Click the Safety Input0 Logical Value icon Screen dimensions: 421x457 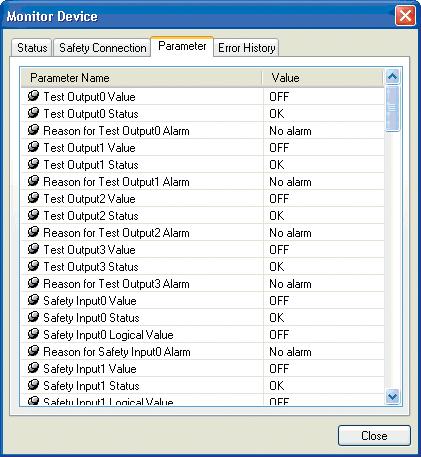(x=33, y=334)
